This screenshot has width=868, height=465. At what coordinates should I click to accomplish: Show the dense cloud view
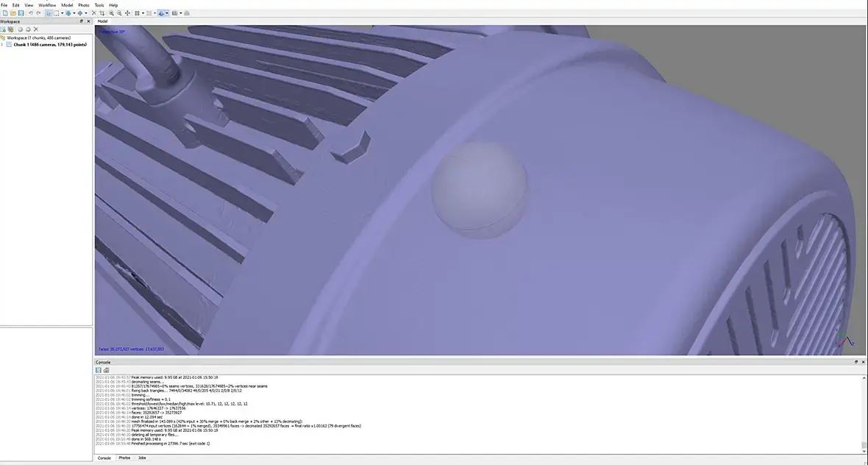149,13
